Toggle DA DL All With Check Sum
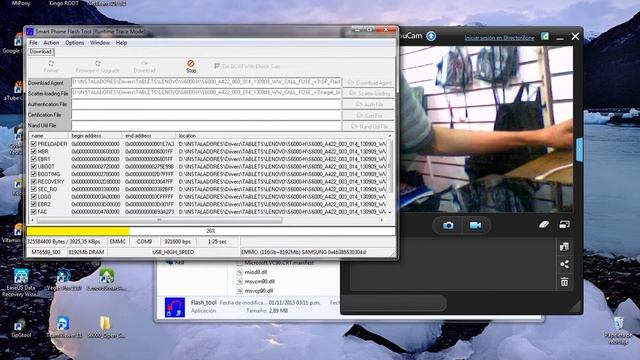 (217, 66)
